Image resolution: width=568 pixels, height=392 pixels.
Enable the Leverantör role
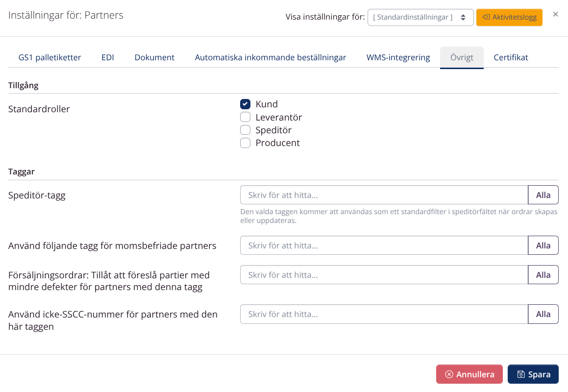pos(245,117)
